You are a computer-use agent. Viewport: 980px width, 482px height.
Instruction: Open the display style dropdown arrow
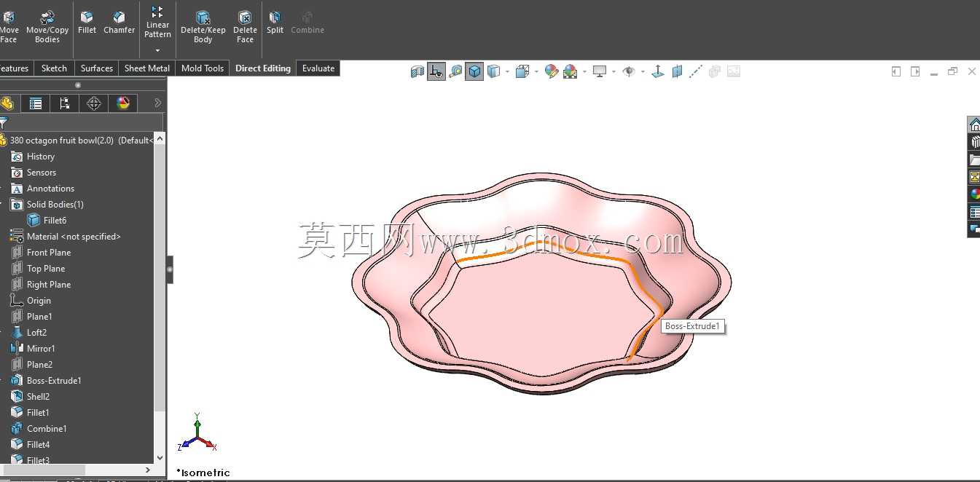point(506,71)
